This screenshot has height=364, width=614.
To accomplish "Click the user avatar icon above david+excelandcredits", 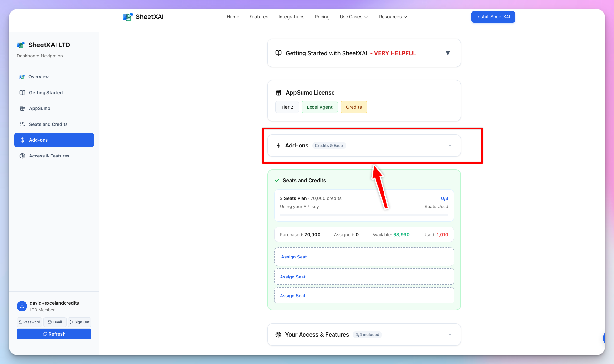I will [22, 306].
